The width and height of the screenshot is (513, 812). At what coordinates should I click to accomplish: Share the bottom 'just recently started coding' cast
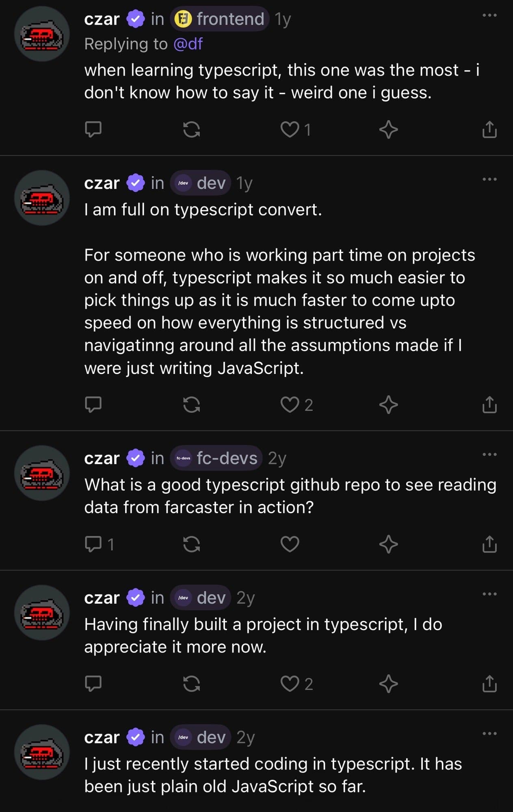pyautogui.click(x=489, y=810)
